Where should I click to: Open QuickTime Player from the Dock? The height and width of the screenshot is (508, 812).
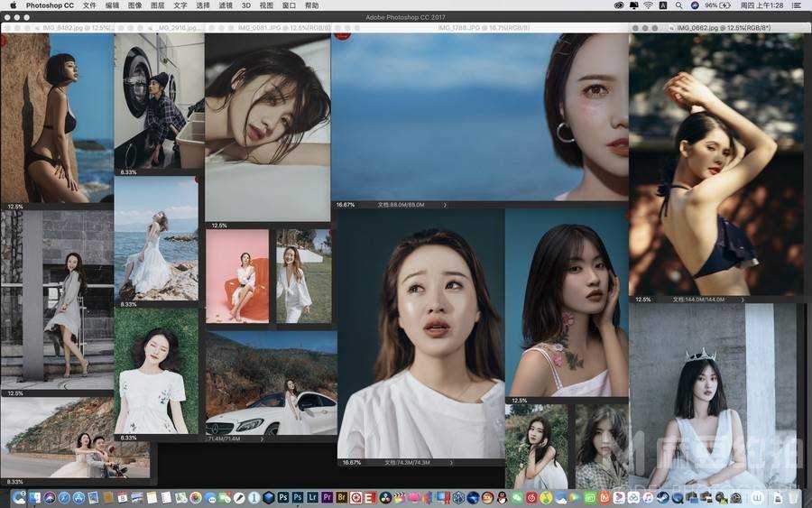[678, 498]
